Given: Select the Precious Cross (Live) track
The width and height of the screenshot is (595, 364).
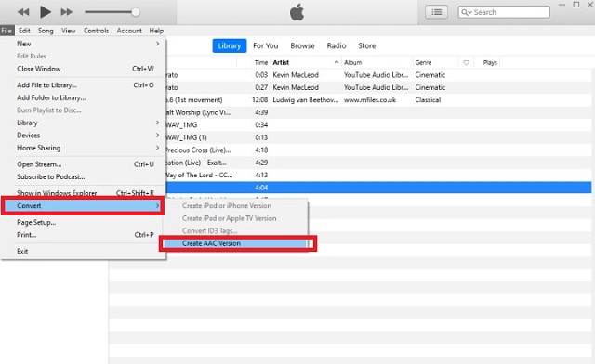Looking at the screenshot, I should (378, 149).
